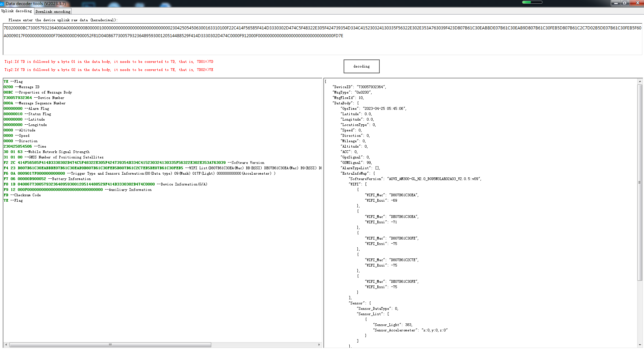Click the left arrow of horizontal scrollbar
The height and width of the screenshot is (349, 644).
pyautogui.click(x=6, y=345)
